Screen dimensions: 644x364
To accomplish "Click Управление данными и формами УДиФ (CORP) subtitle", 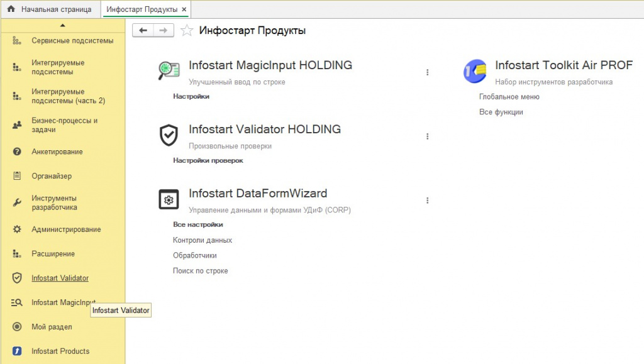I will (270, 210).
